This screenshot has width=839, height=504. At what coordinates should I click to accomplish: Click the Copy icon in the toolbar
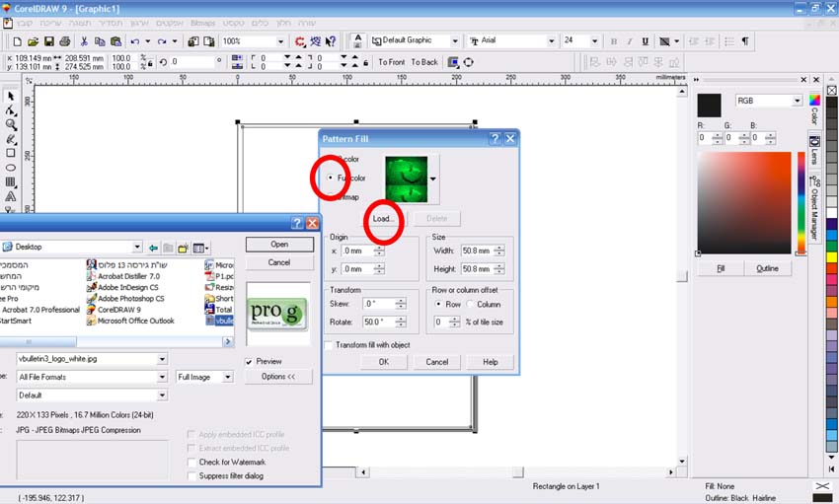[x=100, y=41]
